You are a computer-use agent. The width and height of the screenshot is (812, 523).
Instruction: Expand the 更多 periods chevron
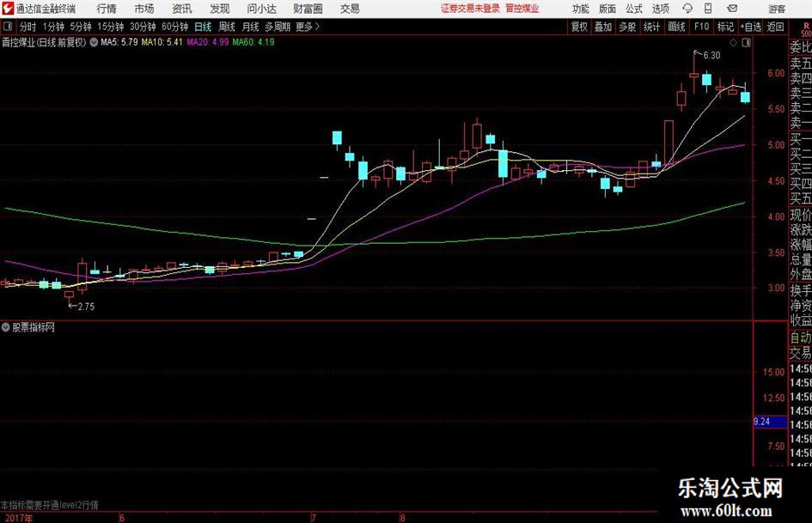coord(317,27)
